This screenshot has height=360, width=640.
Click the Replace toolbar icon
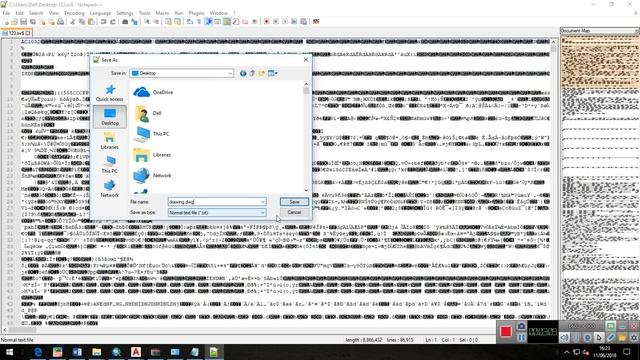[x=134, y=22]
